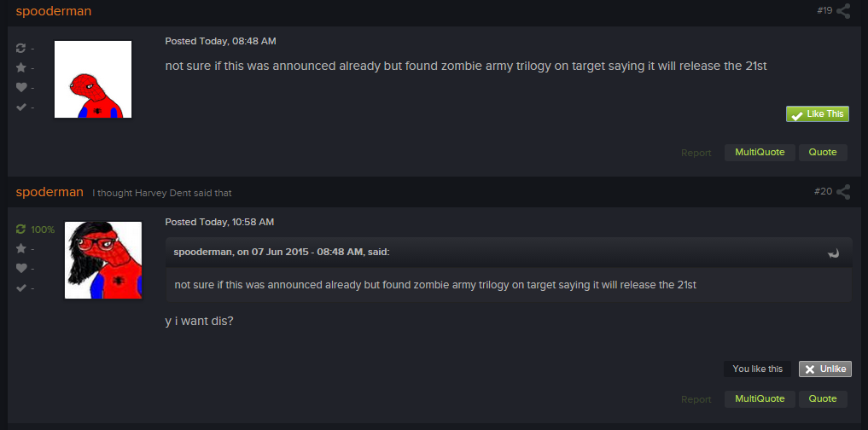Viewport: 868px width, 430px height.
Task: Open spooderman's Spider-Man avatar
Action: [93, 79]
